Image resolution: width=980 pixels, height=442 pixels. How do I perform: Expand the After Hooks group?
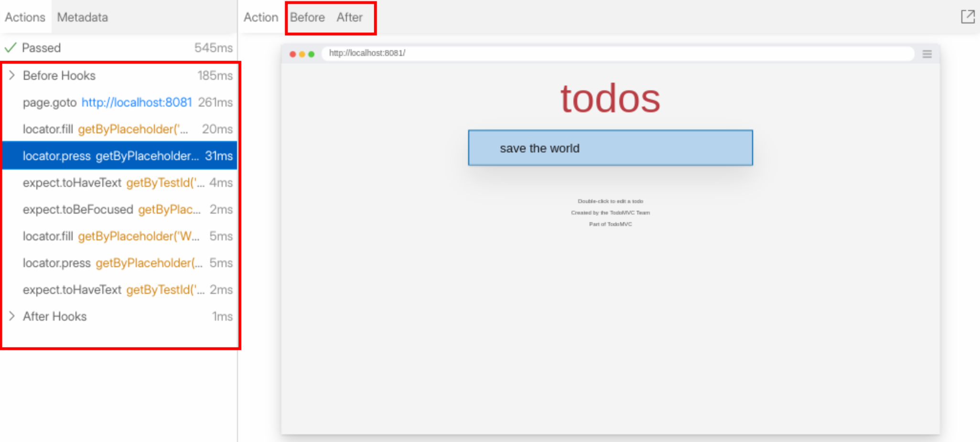click(x=12, y=316)
